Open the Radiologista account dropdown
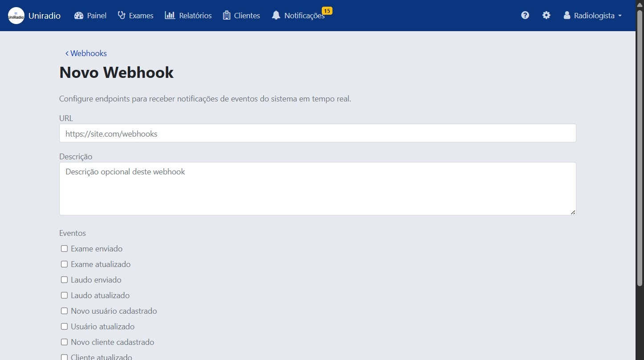Image resolution: width=644 pixels, height=360 pixels. tap(592, 15)
